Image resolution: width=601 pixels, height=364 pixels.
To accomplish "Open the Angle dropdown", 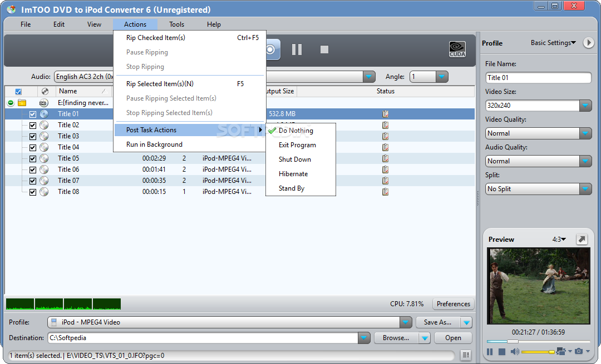I will [x=441, y=77].
